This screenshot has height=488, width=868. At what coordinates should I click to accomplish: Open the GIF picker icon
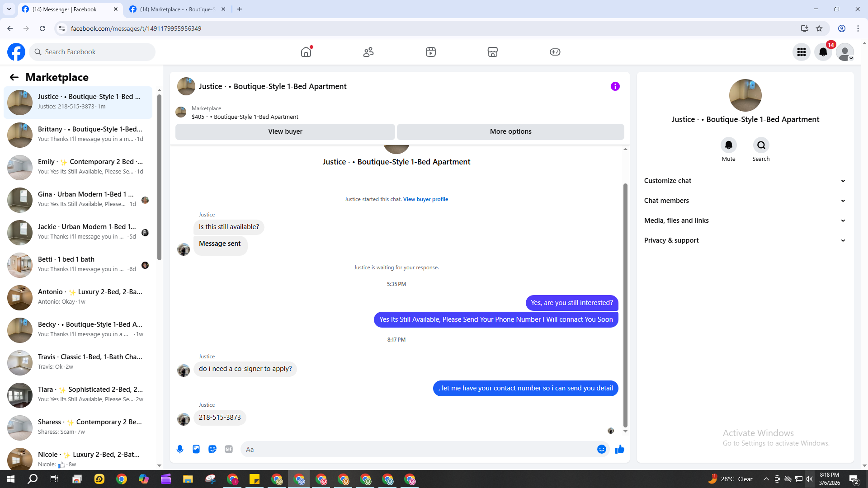pos(229,449)
